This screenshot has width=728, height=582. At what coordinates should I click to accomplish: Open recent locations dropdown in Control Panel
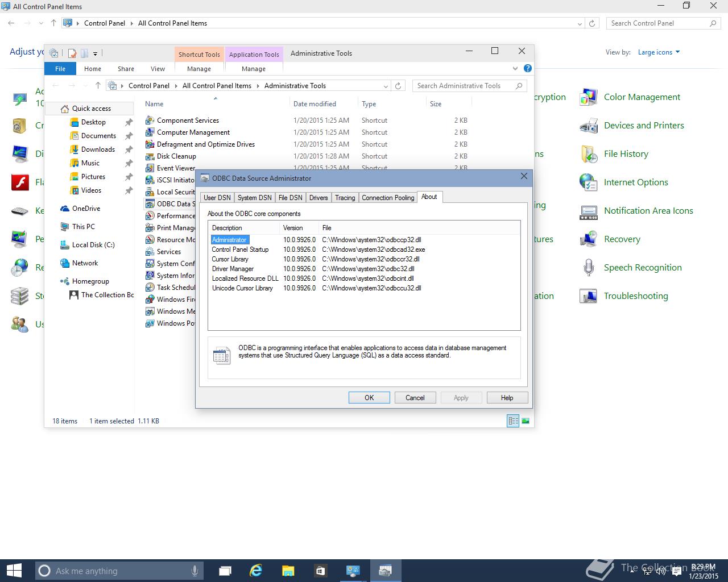click(41, 23)
